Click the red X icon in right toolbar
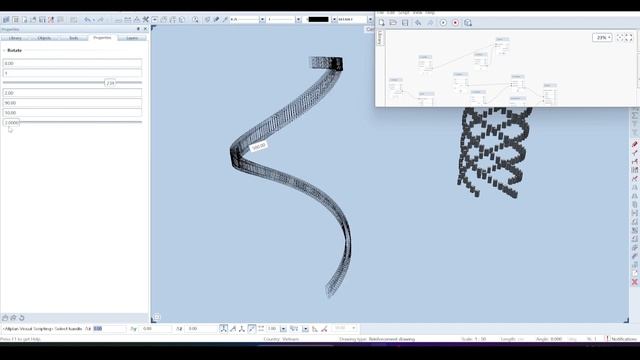This screenshot has width=640, height=360. [635, 282]
